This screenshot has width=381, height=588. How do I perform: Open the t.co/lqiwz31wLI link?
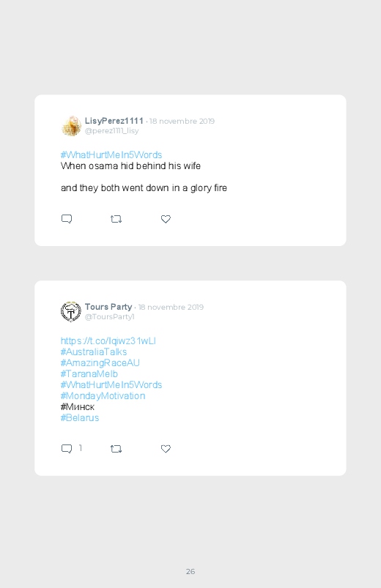click(108, 341)
